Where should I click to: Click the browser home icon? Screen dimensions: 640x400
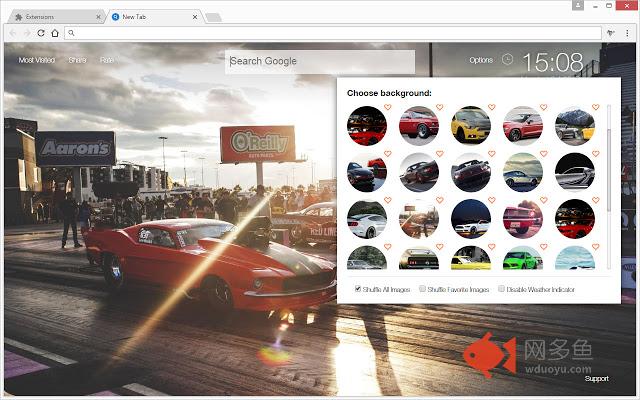click(54, 33)
